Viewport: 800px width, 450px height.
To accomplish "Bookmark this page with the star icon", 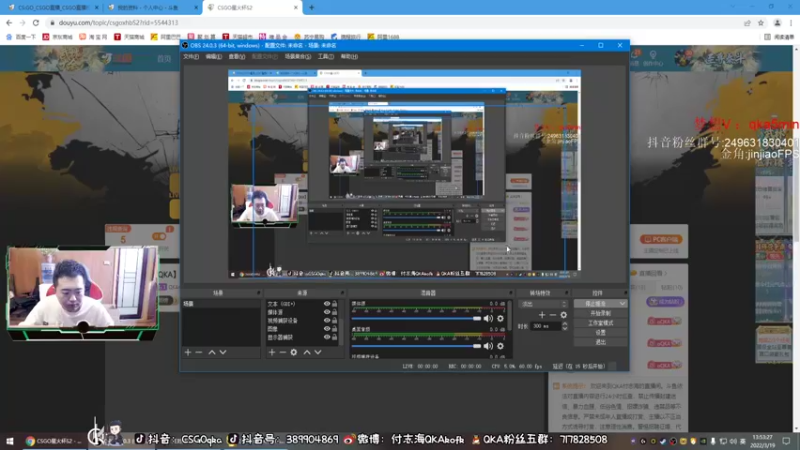I will [x=761, y=22].
